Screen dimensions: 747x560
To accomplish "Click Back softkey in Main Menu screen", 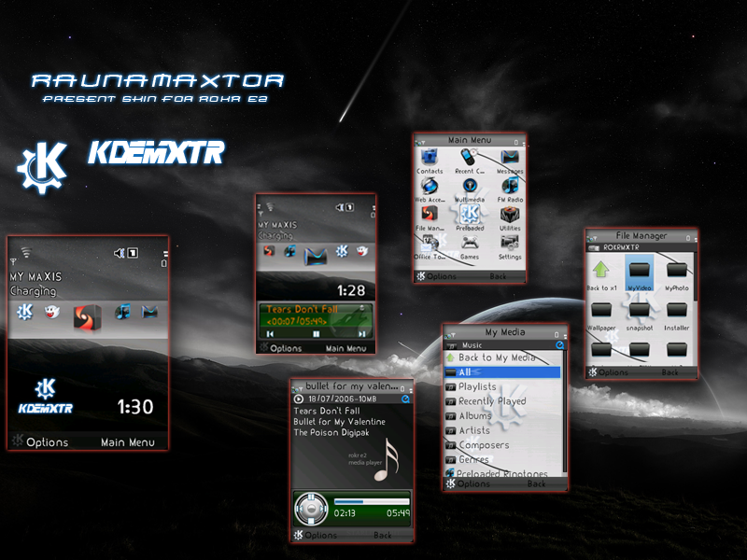I will click(498, 276).
